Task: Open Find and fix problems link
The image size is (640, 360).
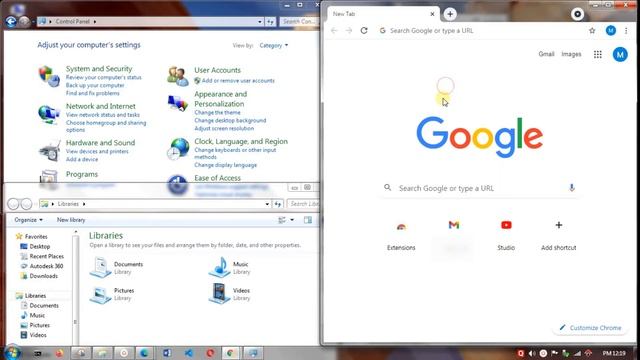Action: 93,93
